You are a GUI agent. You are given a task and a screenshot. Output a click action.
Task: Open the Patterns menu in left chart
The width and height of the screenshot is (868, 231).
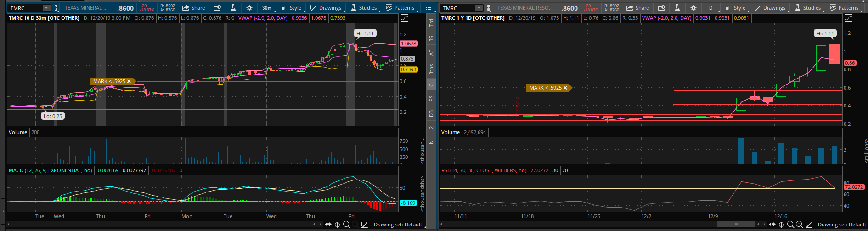click(x=400, y=8)
